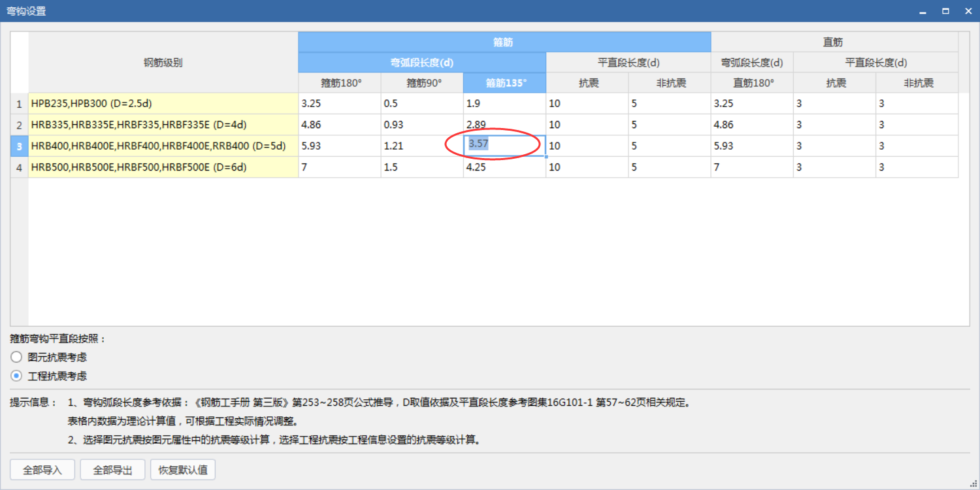Click the 箍筋180° value 5.93 in row 3
980x490 pixels.
pyautogui.click(x=340, y=146)
